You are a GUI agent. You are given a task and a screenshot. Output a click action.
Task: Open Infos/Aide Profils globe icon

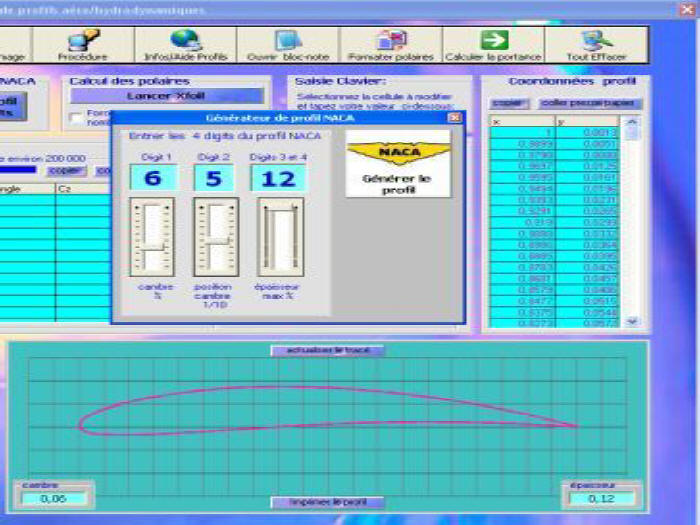[x=185, y=40]
